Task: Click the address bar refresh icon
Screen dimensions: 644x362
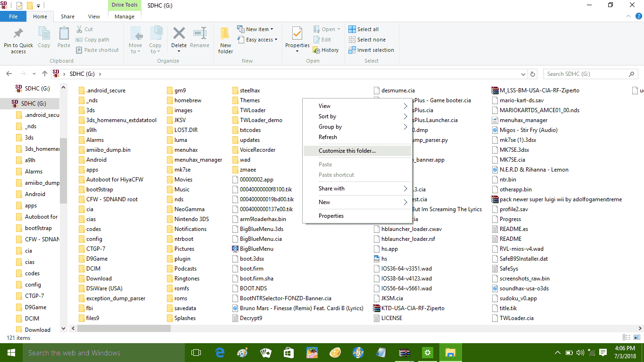Action: pos(533,74)
